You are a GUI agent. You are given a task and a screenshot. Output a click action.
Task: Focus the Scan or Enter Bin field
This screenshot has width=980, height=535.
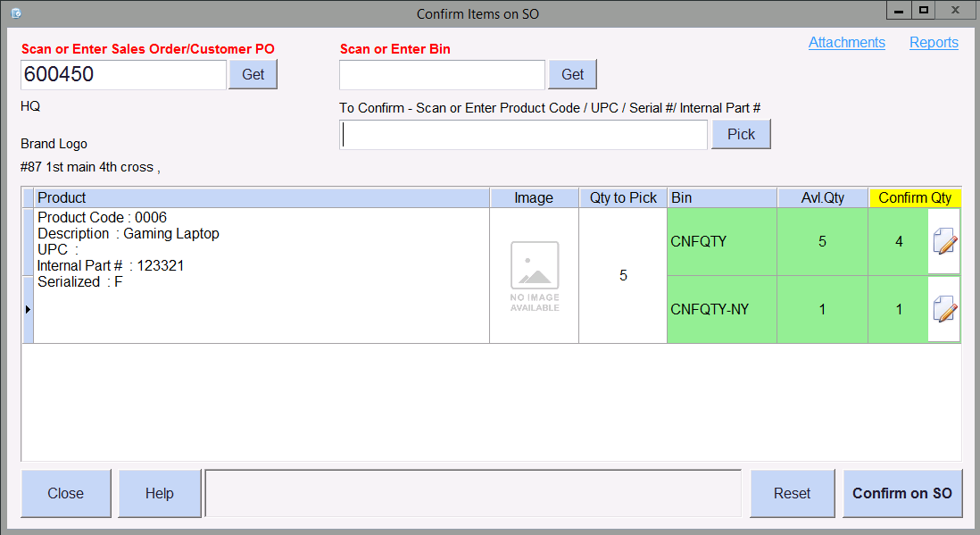pyautogui.click(x=442, y=75)
